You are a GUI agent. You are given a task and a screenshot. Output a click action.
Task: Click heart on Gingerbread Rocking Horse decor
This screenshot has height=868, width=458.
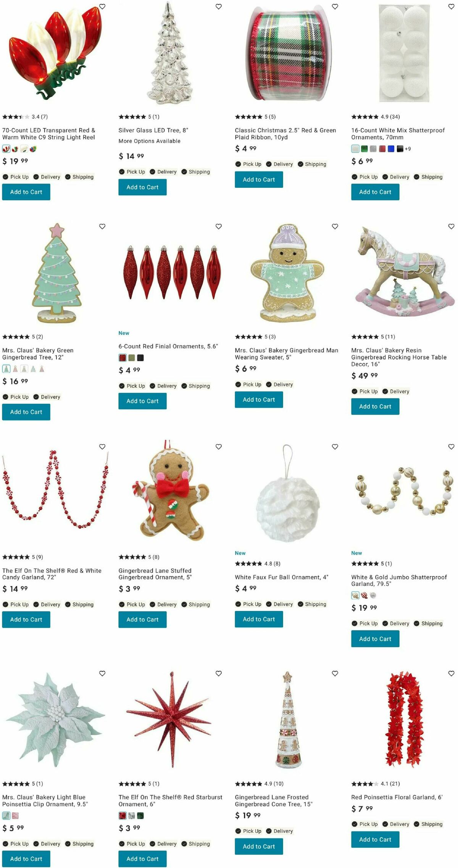click(451, 226)
